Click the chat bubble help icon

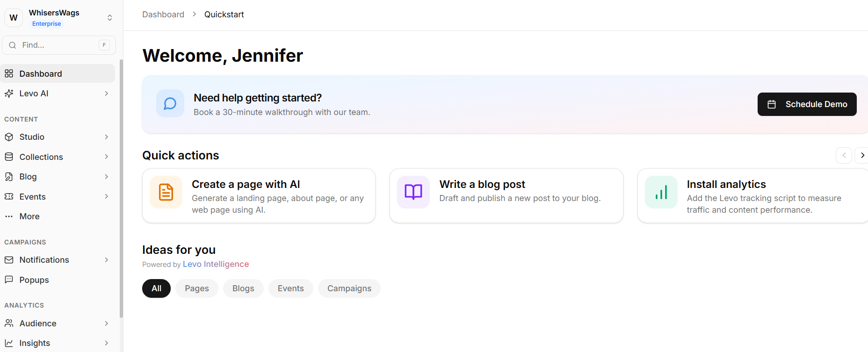tap(170, 103)
